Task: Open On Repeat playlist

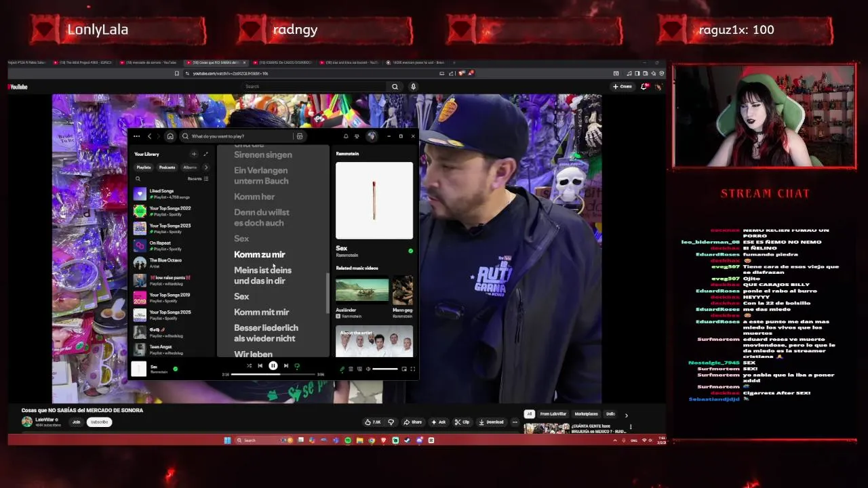Action: pyautogui.click(x=171, y=245)
